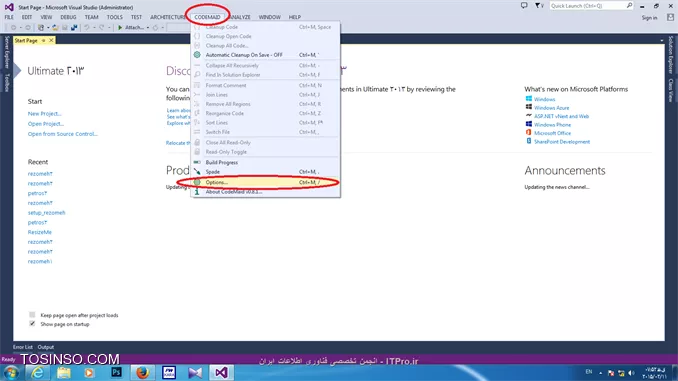Open the Server Explorer side tab
Viewport: 678px width, 381px height.
pos(6,52)
